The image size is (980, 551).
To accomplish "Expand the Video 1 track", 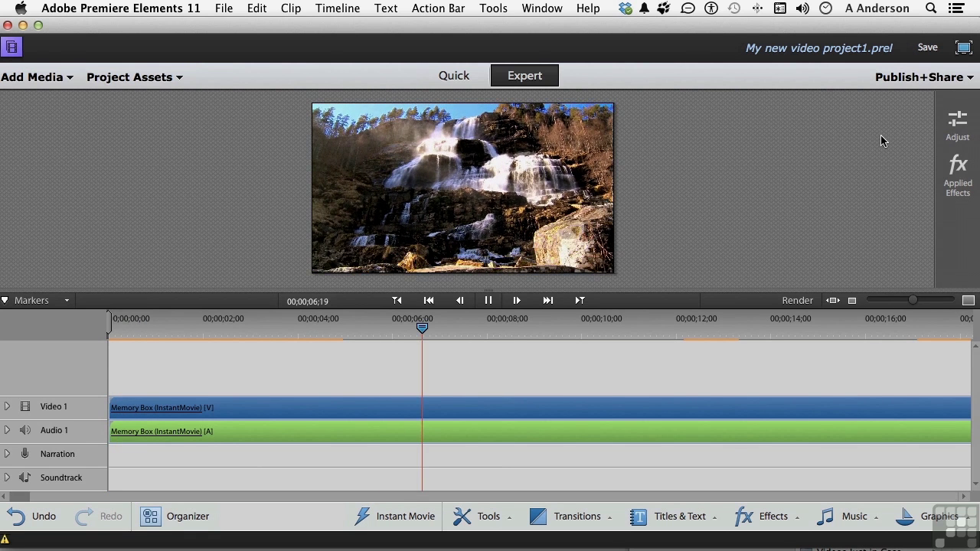I will point(7,406).
